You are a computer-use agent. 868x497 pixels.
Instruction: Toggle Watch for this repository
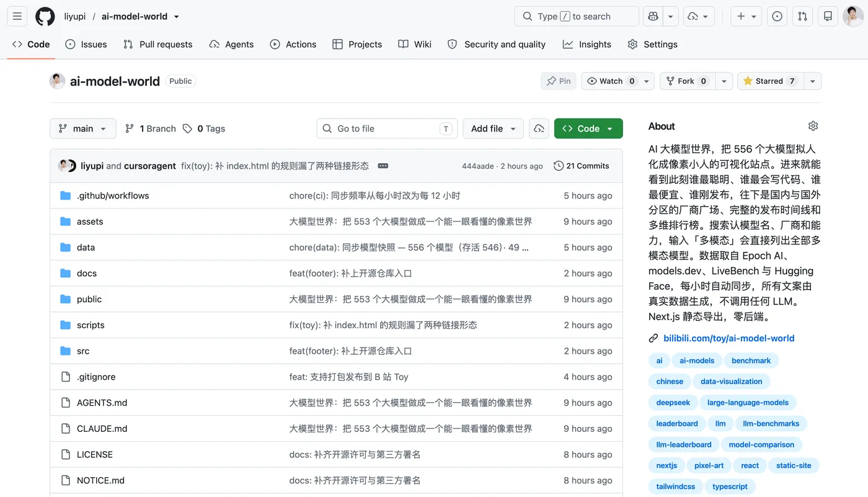(610, 81)
